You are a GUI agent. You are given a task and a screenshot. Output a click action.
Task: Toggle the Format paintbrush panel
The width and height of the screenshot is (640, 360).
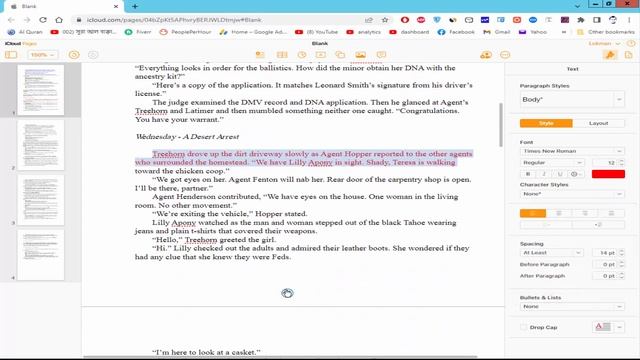pyautogui.click(x=610, y=55)
